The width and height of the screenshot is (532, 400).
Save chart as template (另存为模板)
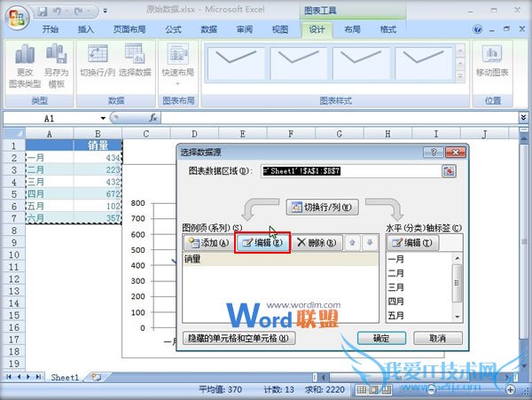coord(57,67)
